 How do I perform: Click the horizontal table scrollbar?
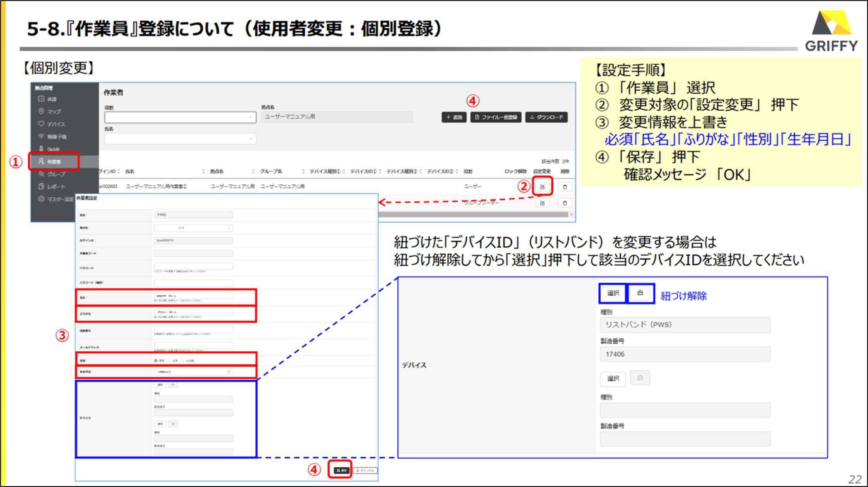(473, 214)
